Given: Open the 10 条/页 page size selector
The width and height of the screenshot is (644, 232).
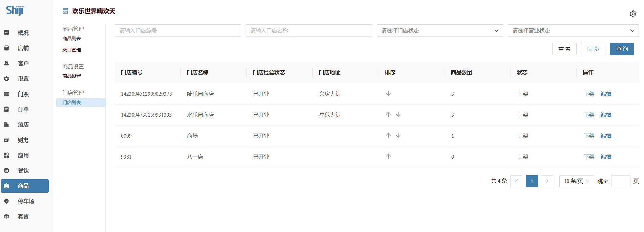Looking at the screenshot, I should tap(576, 181).
